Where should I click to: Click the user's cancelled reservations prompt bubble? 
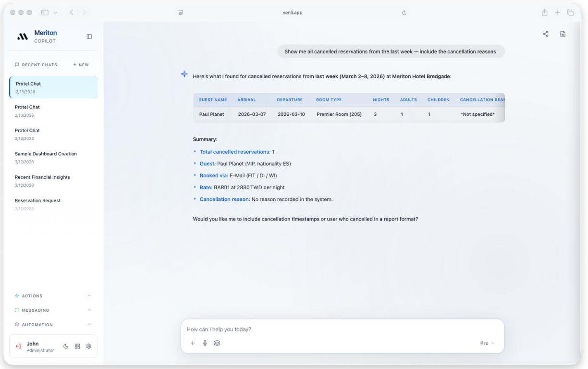click(x=391, y=51)
